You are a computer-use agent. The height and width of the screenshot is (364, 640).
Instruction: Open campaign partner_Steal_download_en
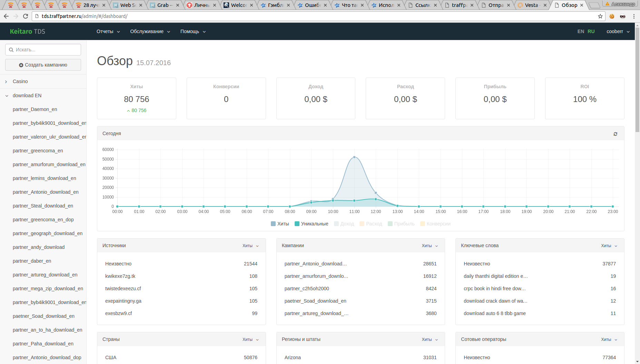43,206
